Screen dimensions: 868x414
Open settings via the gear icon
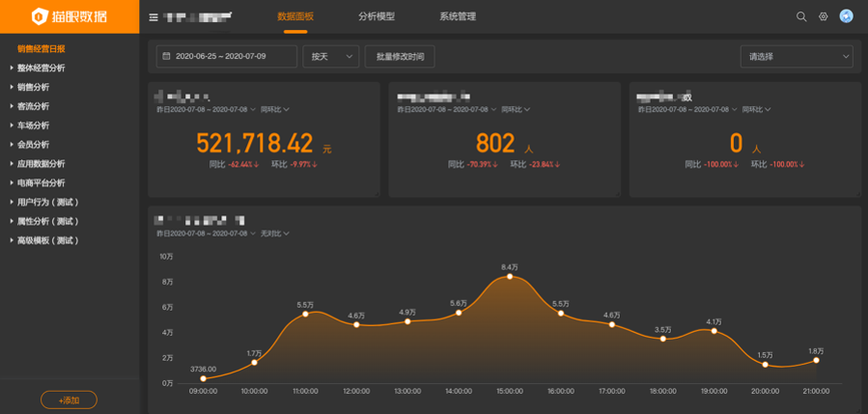point(824,16)
